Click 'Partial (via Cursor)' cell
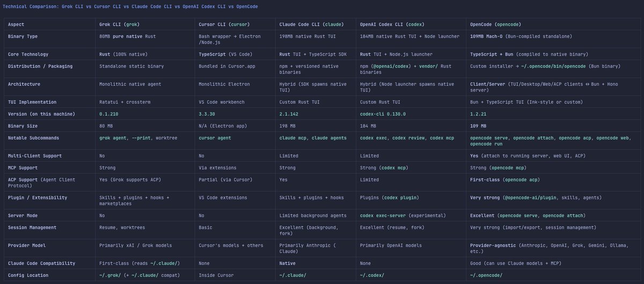Viewport: 644px width, 284px height. (225, 180)
